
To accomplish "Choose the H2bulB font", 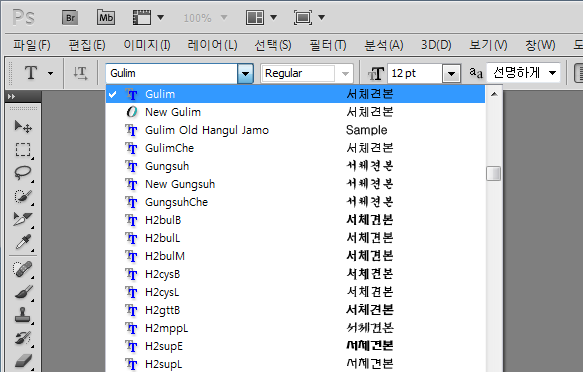I will click(296, 220).
